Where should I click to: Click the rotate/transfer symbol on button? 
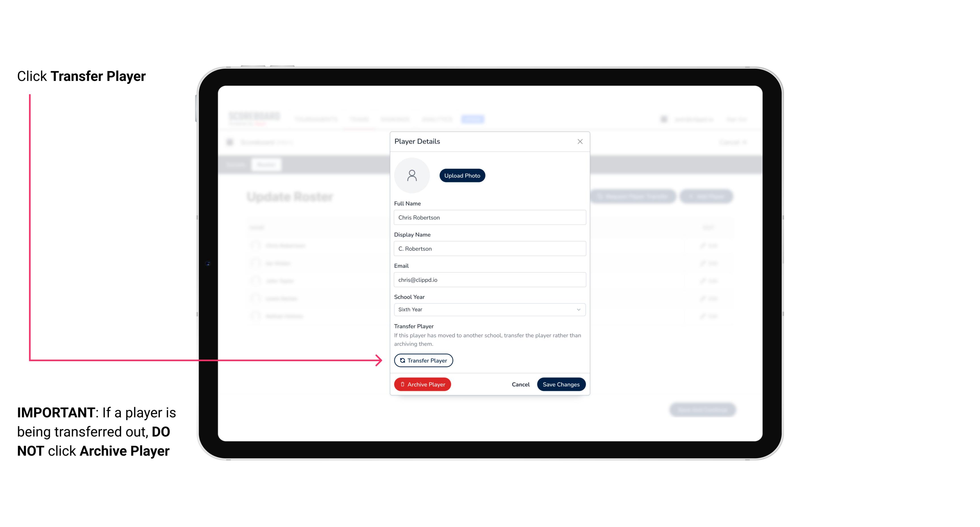[401, 360]
